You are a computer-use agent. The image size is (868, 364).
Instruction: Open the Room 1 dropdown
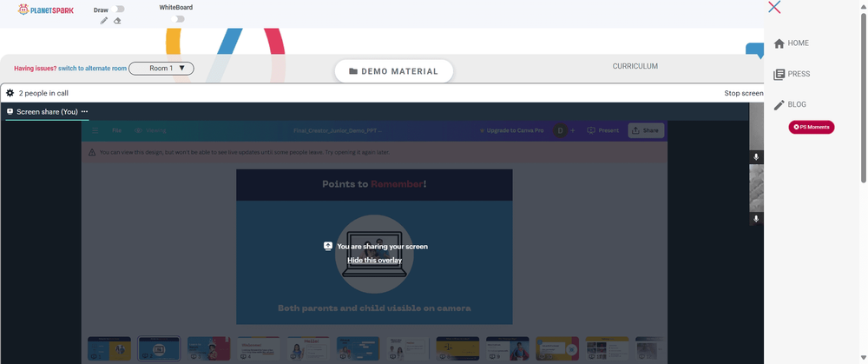(161, 68)
